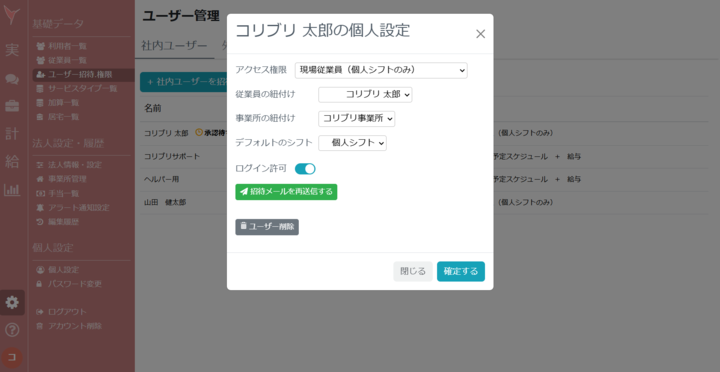The height and width of the screenshot is (372, 720).
Task: Click the コ user avatar icon
Action: click(12, 357)
